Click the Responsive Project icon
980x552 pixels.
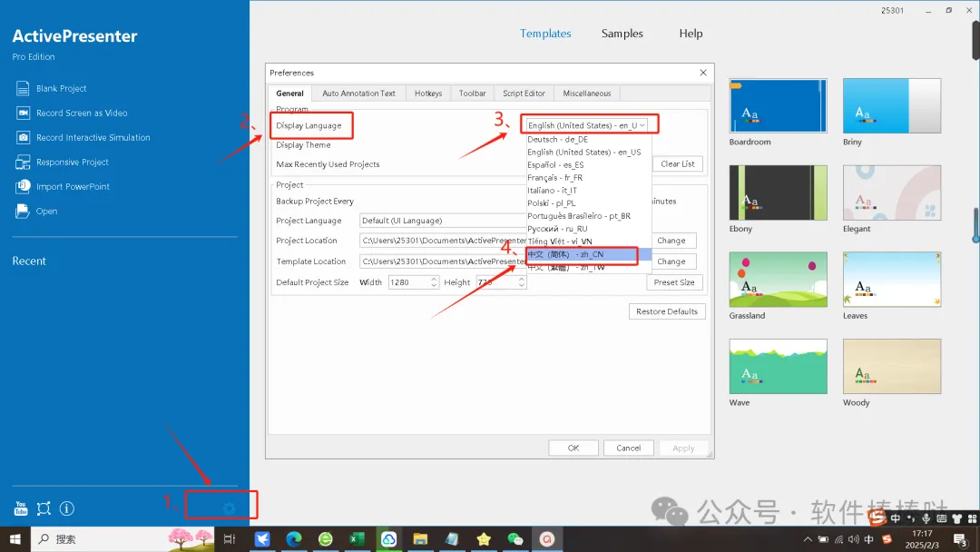tap(23, 162)
